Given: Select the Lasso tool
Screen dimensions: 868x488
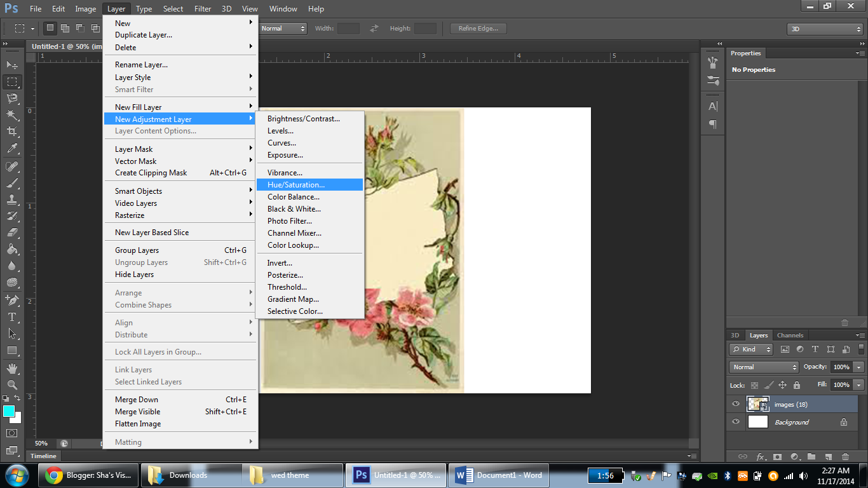Looking at the screenshot, I should pos(12,98).
